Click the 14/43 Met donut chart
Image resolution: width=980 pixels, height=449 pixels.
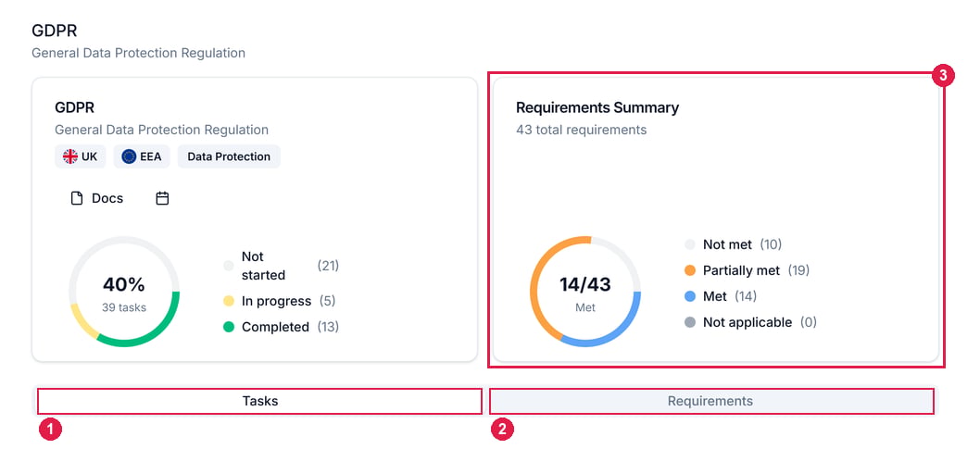[x=585, y=292]
